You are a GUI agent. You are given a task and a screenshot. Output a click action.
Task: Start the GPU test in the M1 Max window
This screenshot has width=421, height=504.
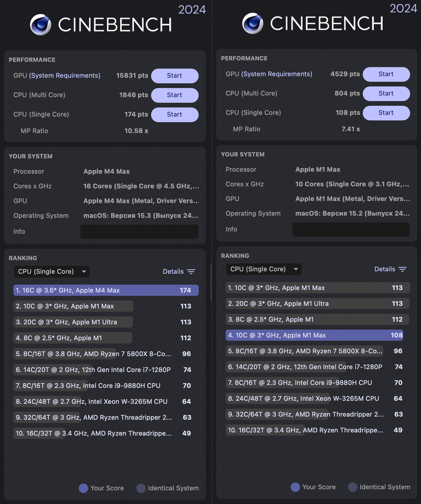pyautogui.click(x=386, y=74)
